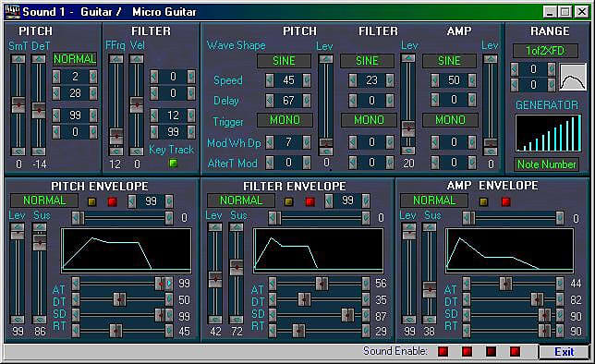Click the Amp Envelope AT slider handle
Image resolution: width=595 pixels, height=364 pixels.
[505, 284]
